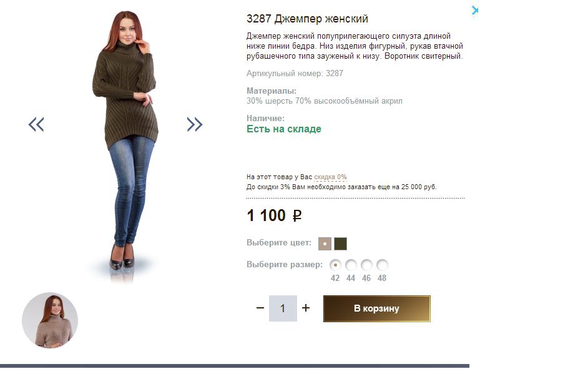Decrease quantity with minus button

(x=260, y=308)
